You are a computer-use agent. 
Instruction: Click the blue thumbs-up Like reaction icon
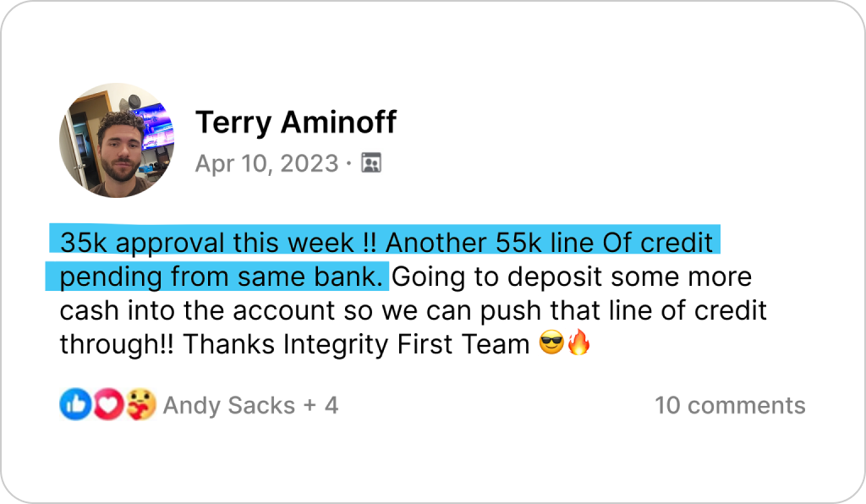[x=75, y=404]
